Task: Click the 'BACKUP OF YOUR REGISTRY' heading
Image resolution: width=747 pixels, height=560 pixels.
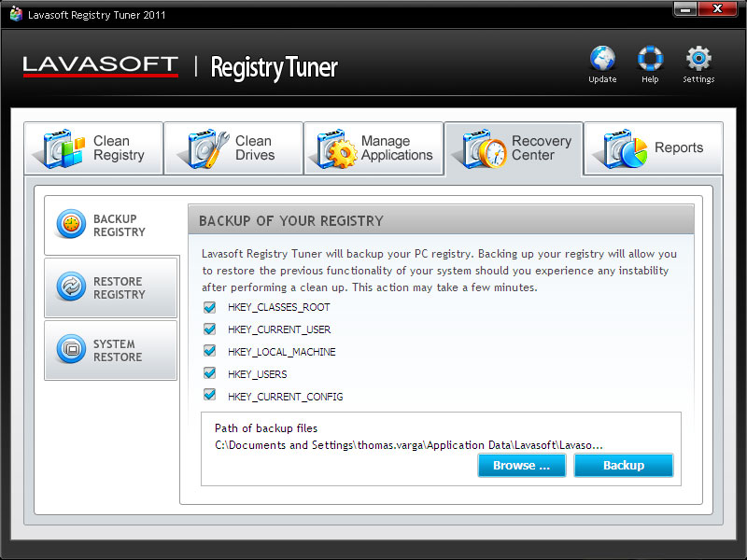Action: [291, 221]
